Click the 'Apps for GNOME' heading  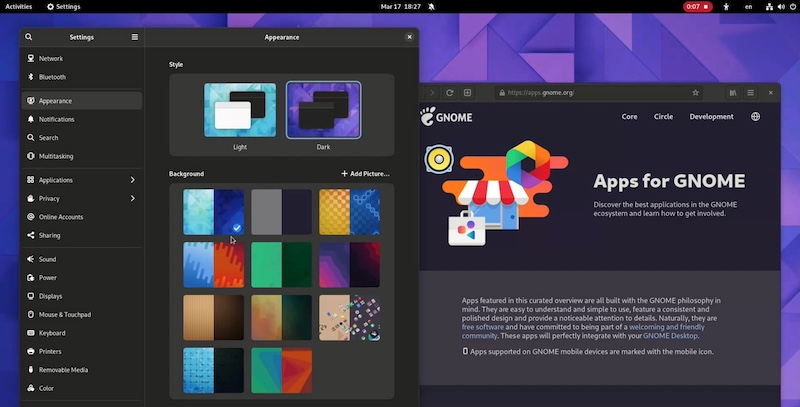(x=669, y=181)
